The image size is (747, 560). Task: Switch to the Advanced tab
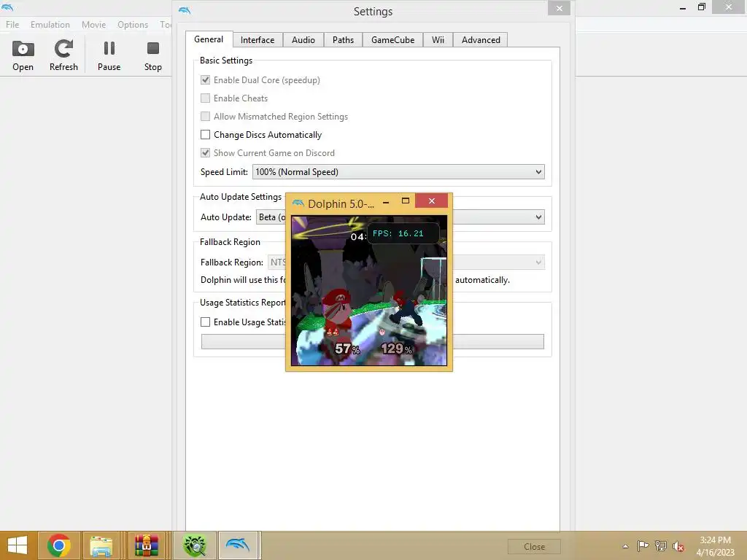[x=481, y=40]
